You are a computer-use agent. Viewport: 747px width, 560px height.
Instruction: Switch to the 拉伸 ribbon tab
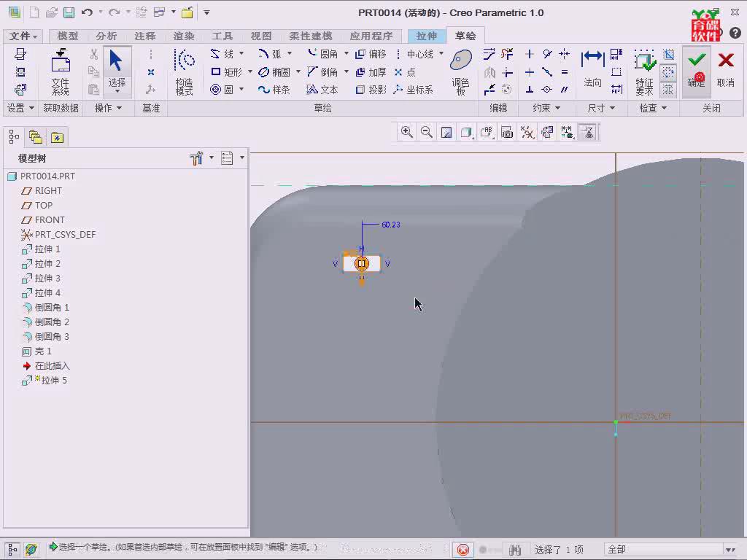coord(426,36)
